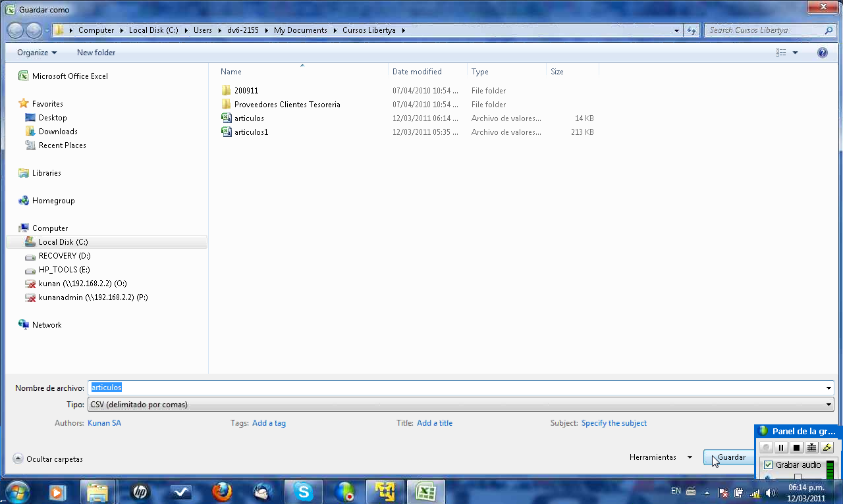Click the Forward navigation arrow button
This screenshot has width=843, height=504.
pos(34,30)
